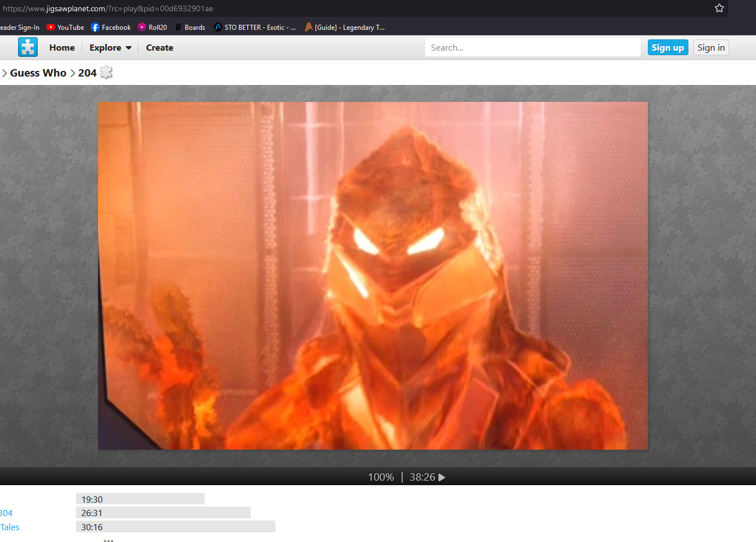Expand the Explore dropdown menu
Viewport: 756px width, 542px height.
110,48
